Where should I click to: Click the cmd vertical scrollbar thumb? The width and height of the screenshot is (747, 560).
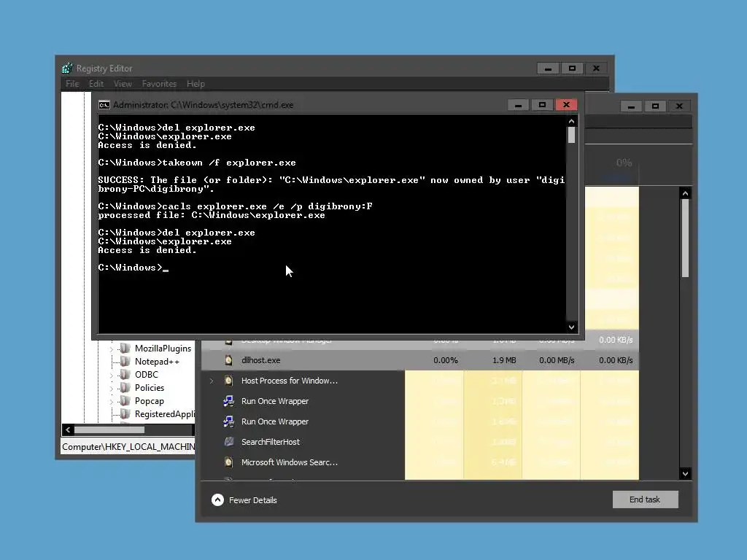[x=572, y=135]
